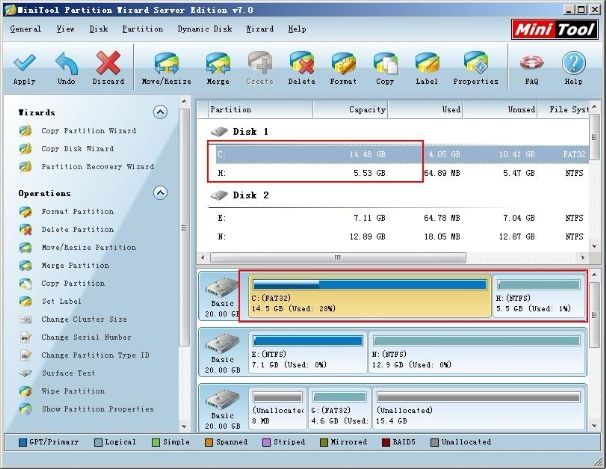The width and height of the screenshot is (606, 469).
Task: Select G: (FAT32) 4.6 GB disk map block
Action: (340, 409)
